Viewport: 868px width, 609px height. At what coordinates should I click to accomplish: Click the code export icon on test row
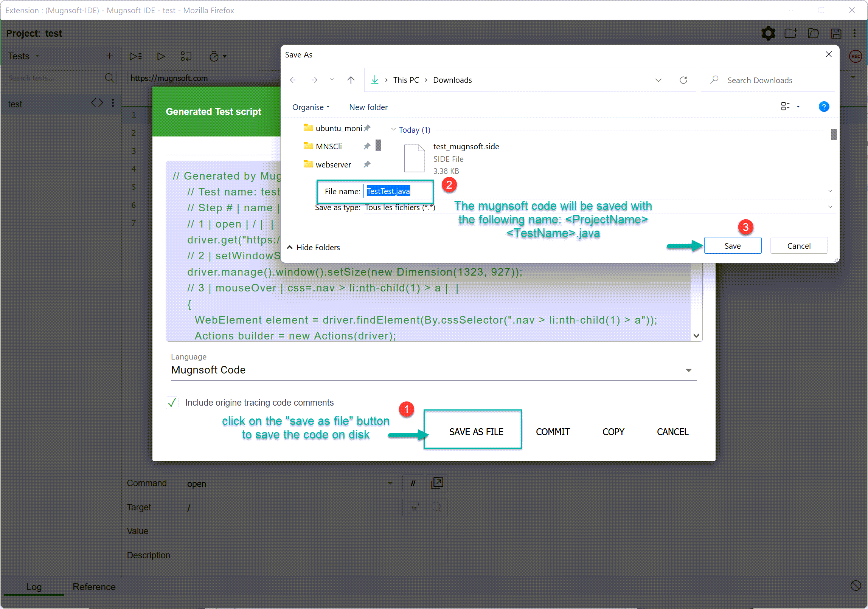click(97, 103)
